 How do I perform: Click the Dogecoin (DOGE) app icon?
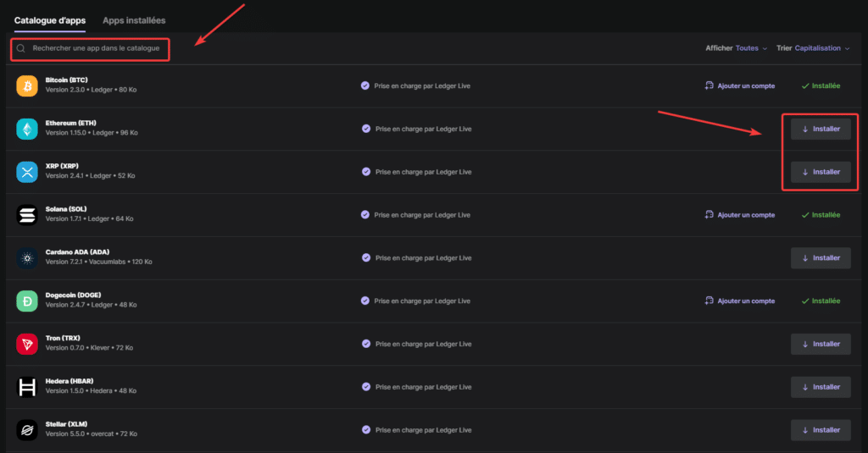27,301
